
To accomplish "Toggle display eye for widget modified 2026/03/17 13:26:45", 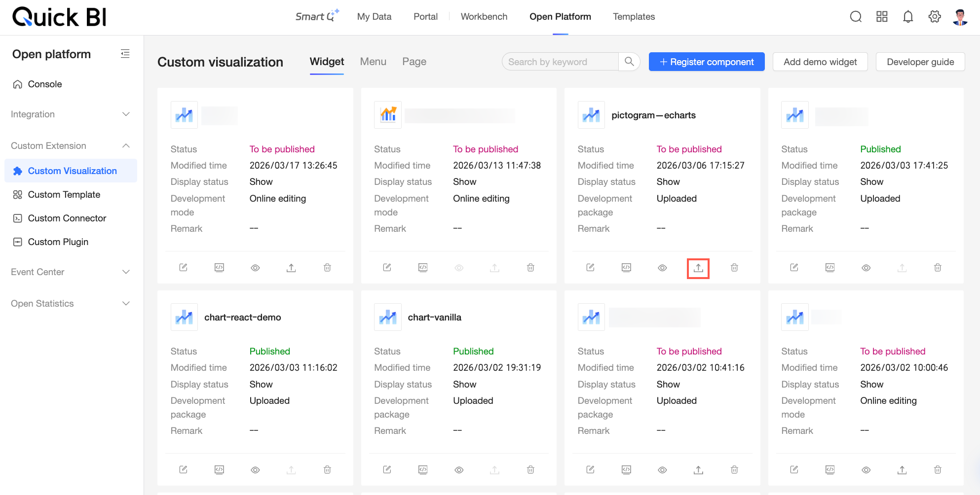I will click(x=255, y=268).
